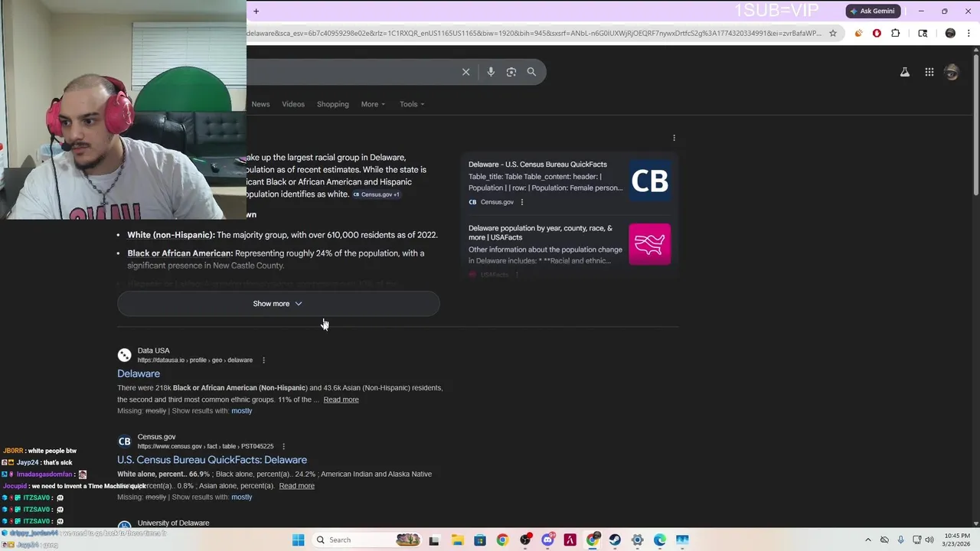Open the Tools dropdown
Viewport: 980px width, 551px height.
point(412,104)
